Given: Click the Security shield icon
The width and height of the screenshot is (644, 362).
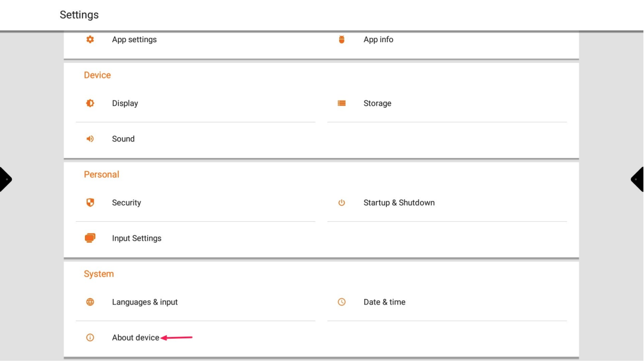Looking at the screenshot, I should coord(90,203).
